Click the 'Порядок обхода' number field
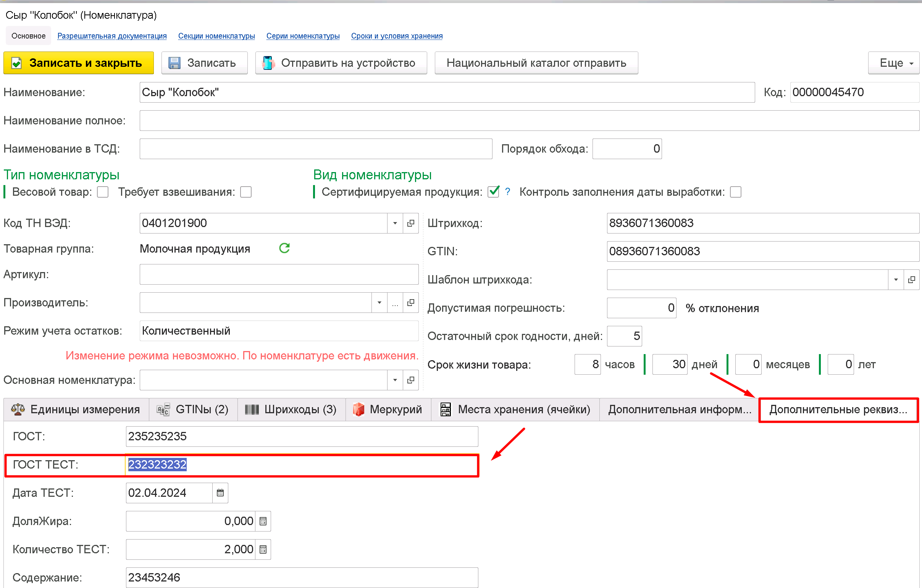Image resolution: width=922 pixels, height=588 pixels. click(x=627, y=149)
